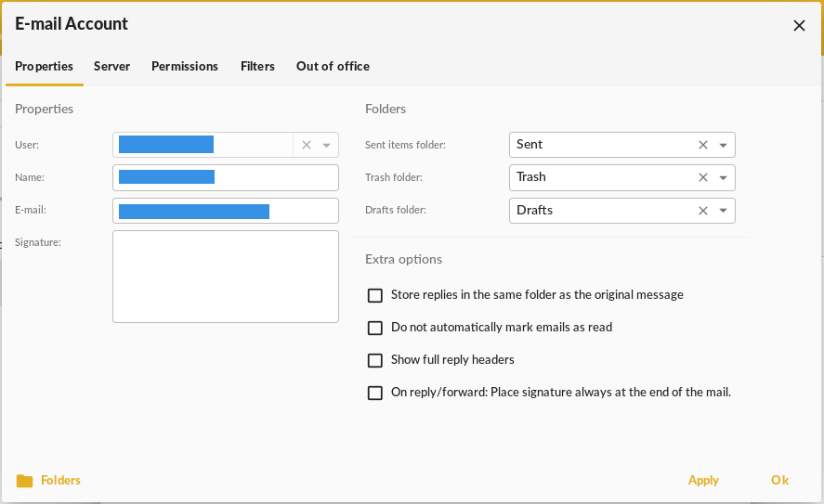Click the yellow folder icon
The image size is (824, 504).
click(x=24, y=481)
